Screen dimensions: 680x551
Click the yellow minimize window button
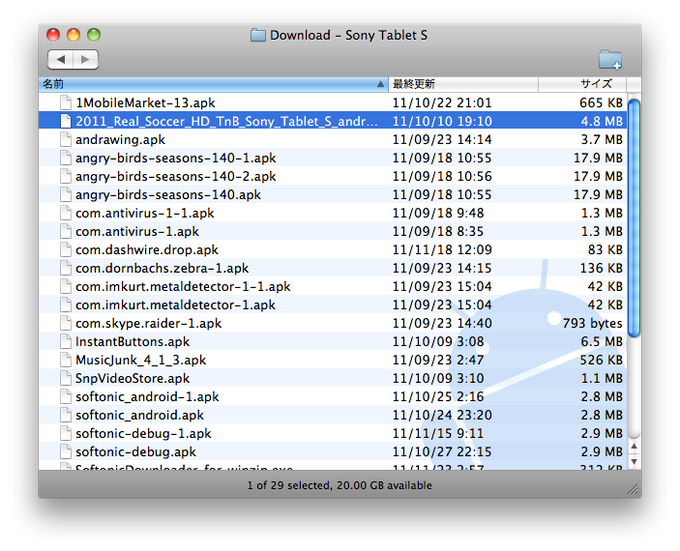click(73, 35)
